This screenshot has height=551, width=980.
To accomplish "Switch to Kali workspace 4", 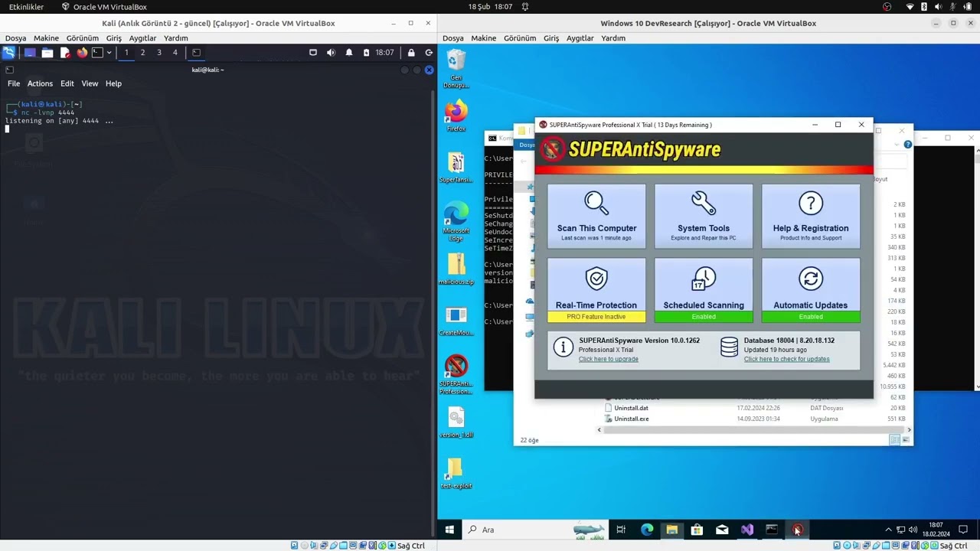I will pos(175,53).
